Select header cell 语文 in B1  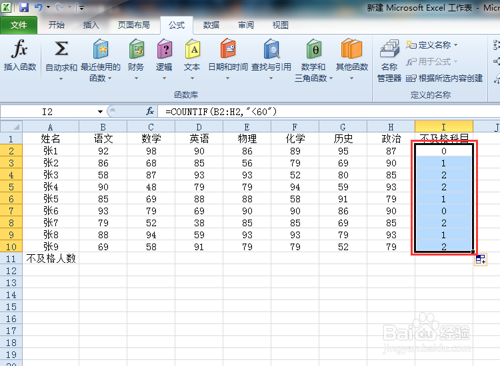tap(103, 139)
